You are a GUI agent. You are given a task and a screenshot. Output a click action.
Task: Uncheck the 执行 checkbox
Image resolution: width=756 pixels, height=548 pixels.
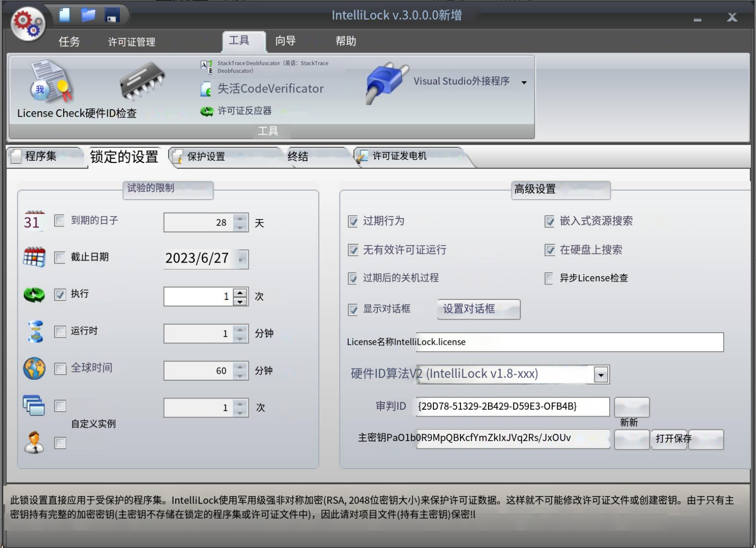pyautogui.click(x=60, y=294)
